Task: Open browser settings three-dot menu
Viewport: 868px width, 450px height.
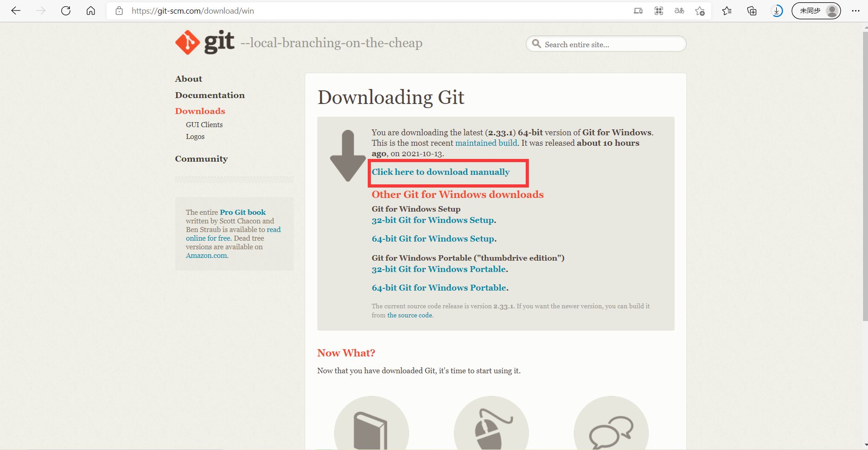Action: [856, 11]
